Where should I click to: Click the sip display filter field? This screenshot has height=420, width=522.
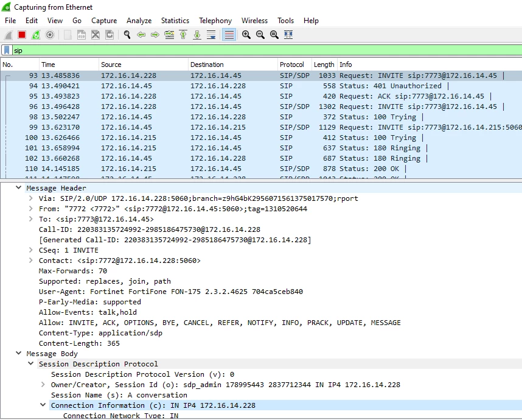(x=267, y=51)
